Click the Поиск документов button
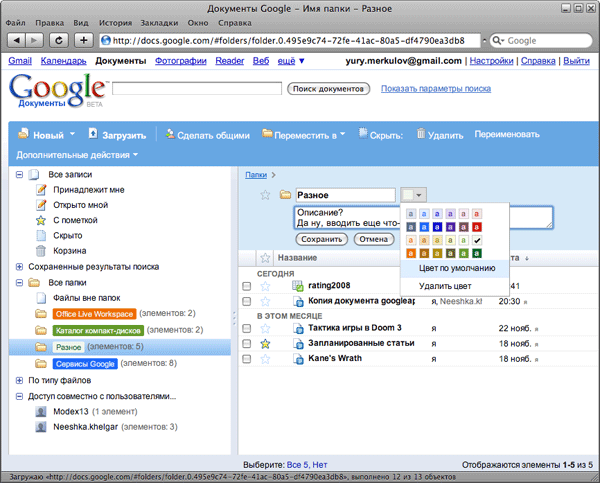This screenshot has width=600, height=483. click(x=328, y=89)
